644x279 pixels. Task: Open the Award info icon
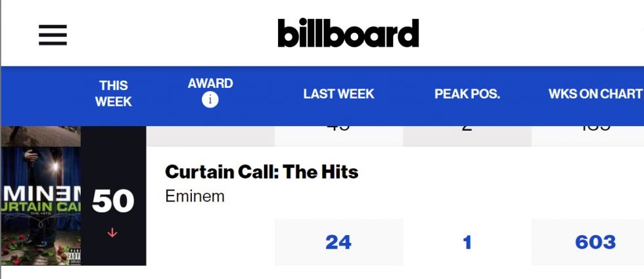tap(210, 100)
